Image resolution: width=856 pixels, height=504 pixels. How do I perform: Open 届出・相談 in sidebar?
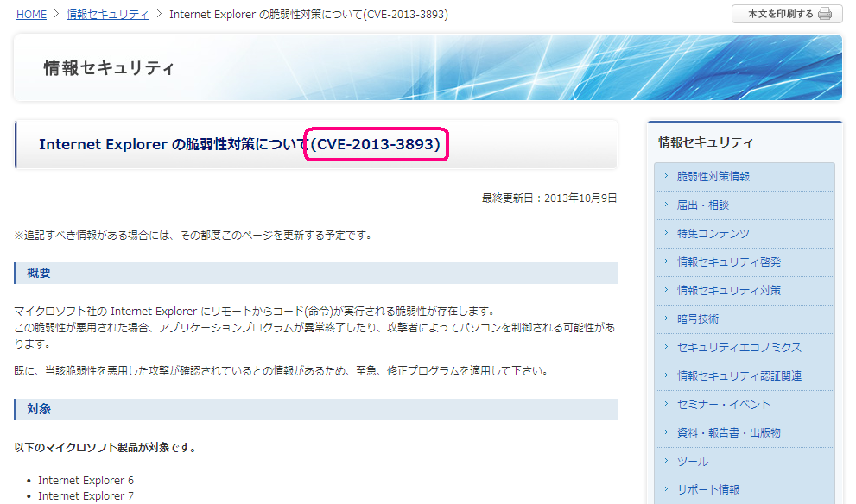pyautogui.click(x=745, y=205)
